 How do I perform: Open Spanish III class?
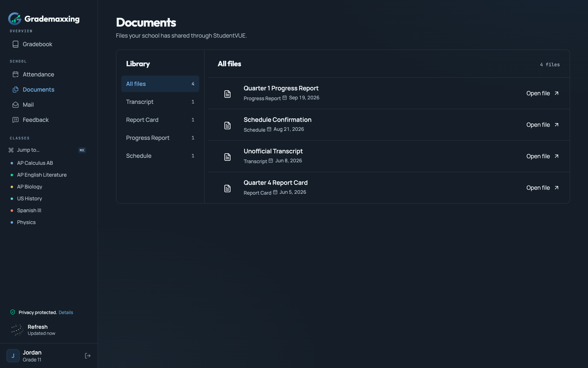click(x=29, y=210)
